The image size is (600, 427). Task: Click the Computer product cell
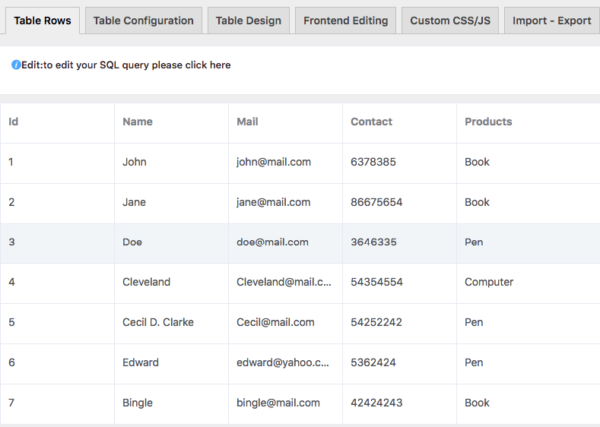(x=489, y=282)
